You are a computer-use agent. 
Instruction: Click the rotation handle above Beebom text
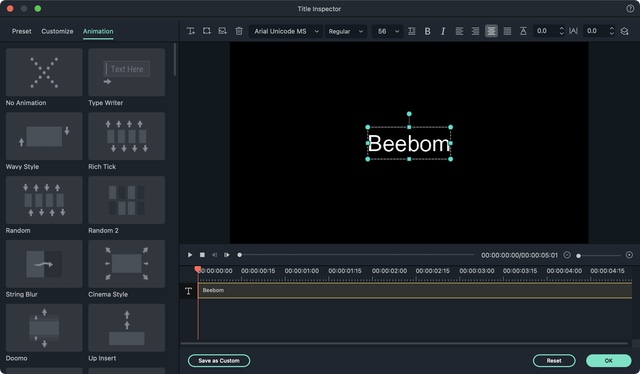[x=409, y=114]
